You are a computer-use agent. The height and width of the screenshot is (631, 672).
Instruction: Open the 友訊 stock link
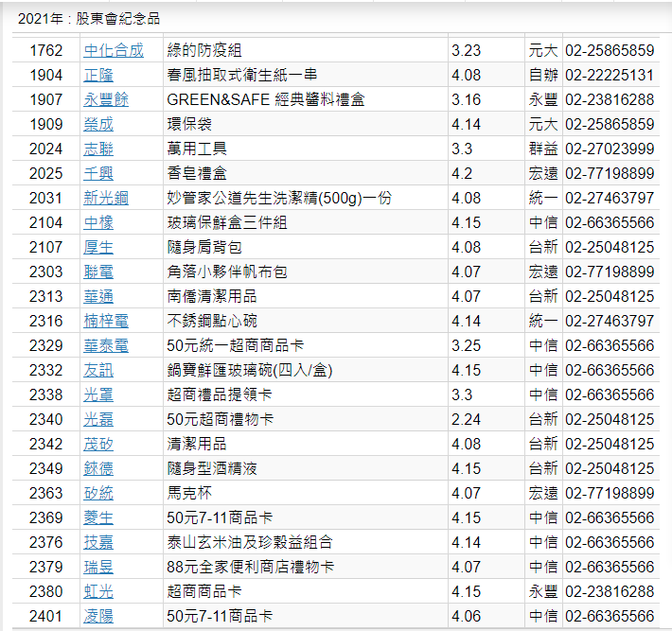(x=97, y=370)
